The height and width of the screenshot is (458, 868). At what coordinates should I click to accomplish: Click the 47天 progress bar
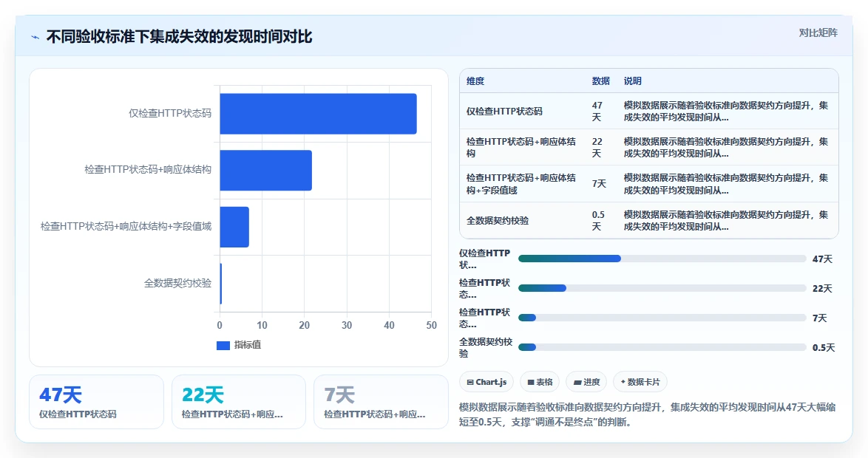662,259
